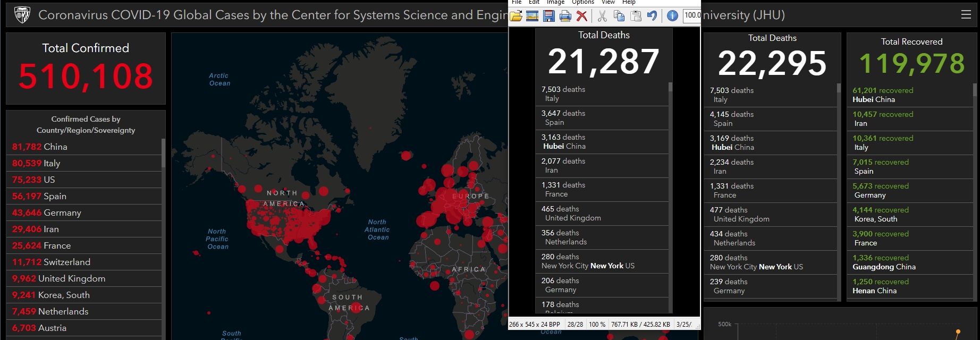Image resolution: width=980 pixels, height=340 pixels.
Task: Select 7,015 recovered Spain row
Action: point(910,167)
